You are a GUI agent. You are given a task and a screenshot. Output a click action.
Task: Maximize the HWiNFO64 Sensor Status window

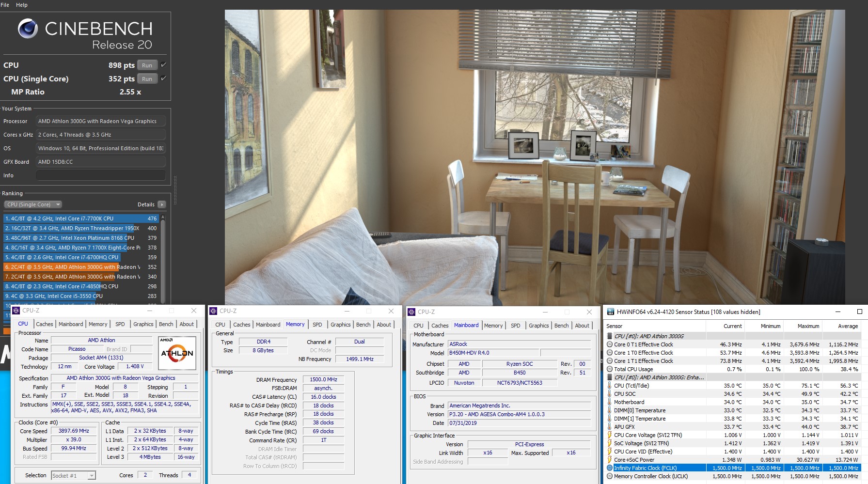tap(860, 312)
